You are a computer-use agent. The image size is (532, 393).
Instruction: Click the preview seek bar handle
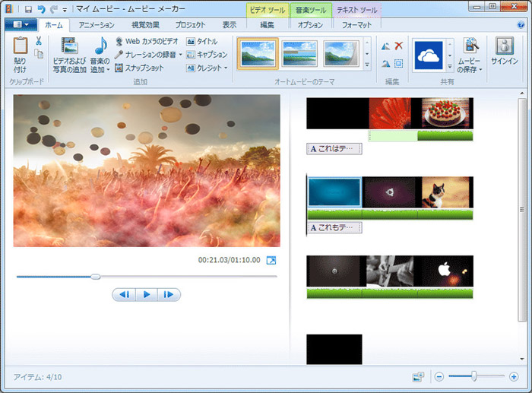point(96,277)
